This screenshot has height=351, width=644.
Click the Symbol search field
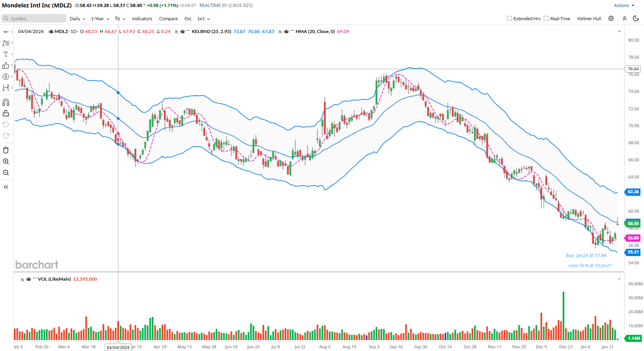pyautogui.click(x=34, y=19)
